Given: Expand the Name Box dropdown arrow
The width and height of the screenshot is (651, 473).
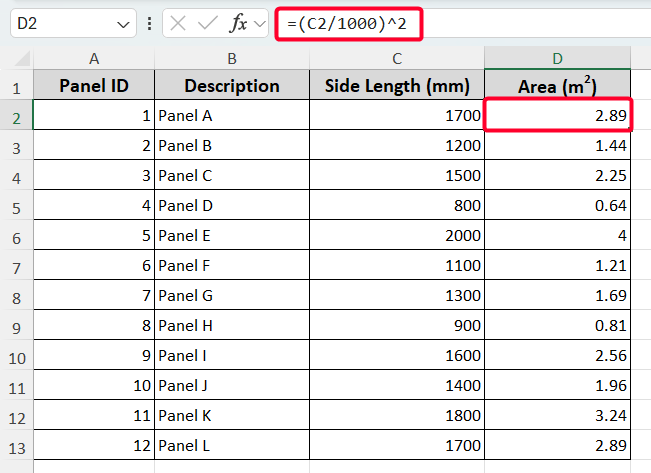Looking at the screenshot, I should pos(124,23).
